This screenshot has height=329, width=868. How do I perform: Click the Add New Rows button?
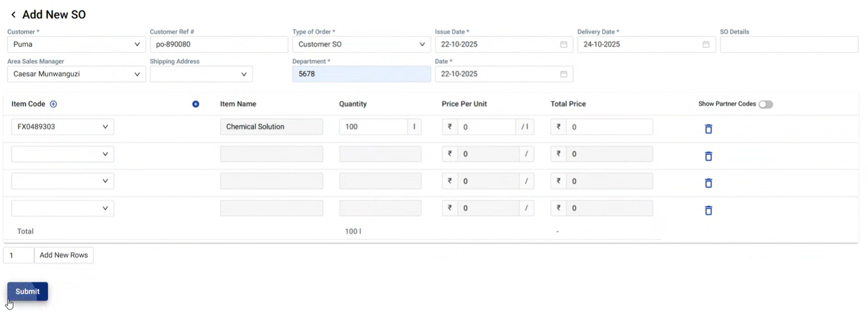[x=64, y=255]
